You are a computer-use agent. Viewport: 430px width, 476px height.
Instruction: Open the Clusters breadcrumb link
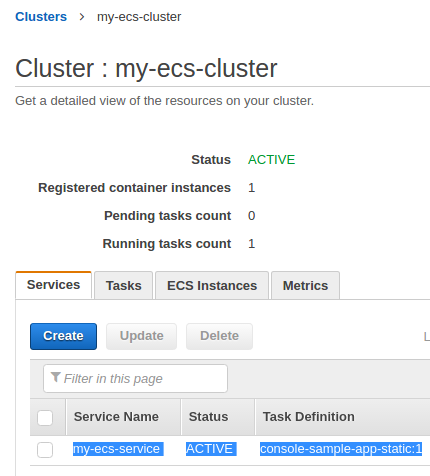[x=41, y=17]
